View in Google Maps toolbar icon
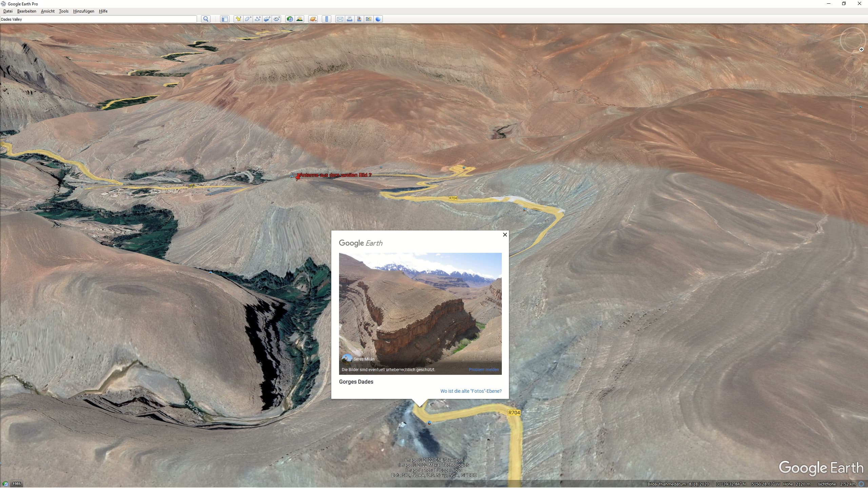 [369, 19]
